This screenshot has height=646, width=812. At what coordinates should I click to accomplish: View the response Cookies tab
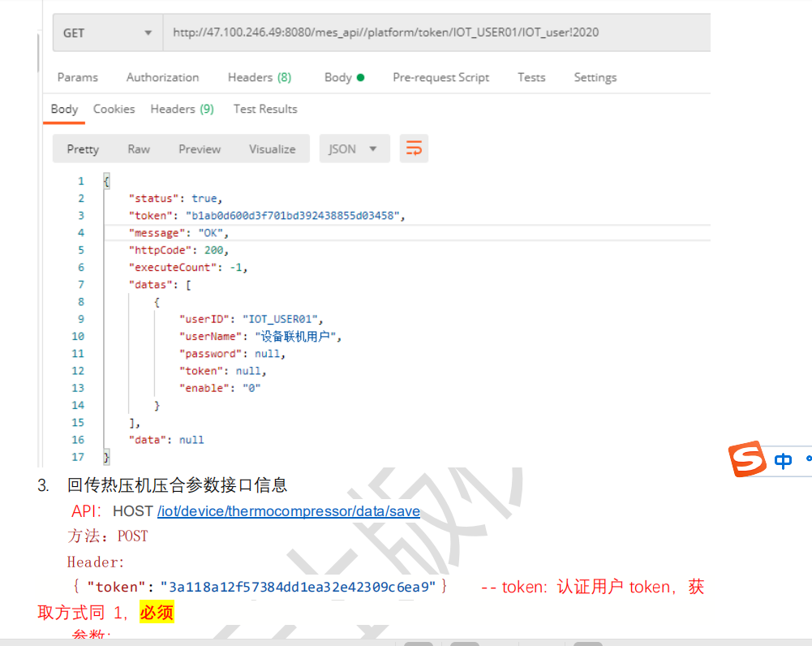coord(114,110)
